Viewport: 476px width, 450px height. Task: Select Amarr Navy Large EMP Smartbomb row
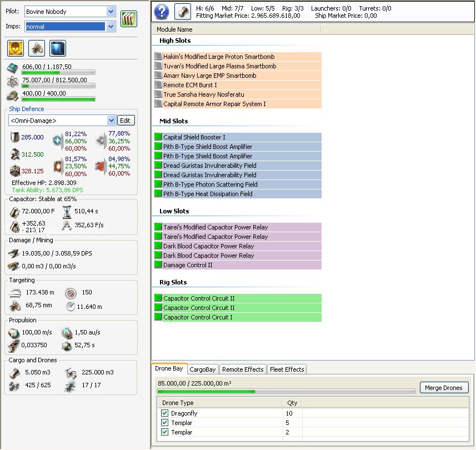click(238, 76)
